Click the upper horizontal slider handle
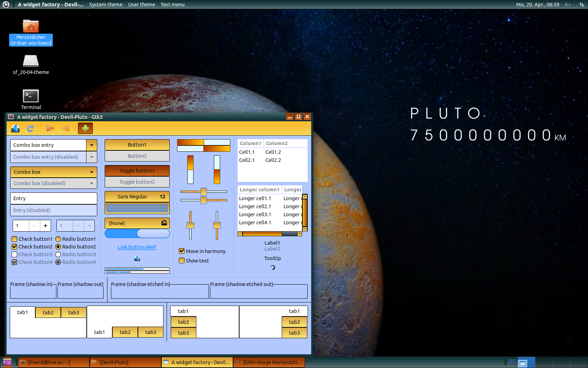Image resolution: width=588 pixels, height=368 pixels. pyautogui.click(x=204, y=191)
